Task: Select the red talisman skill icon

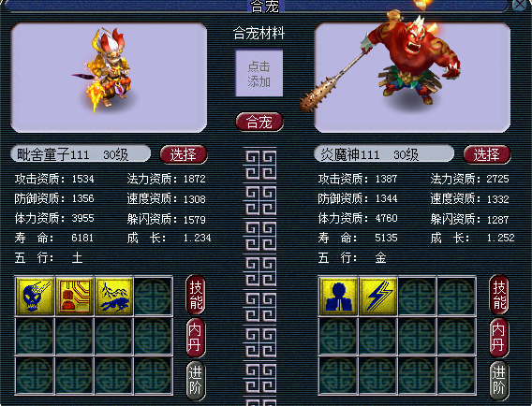Action: 75,297
